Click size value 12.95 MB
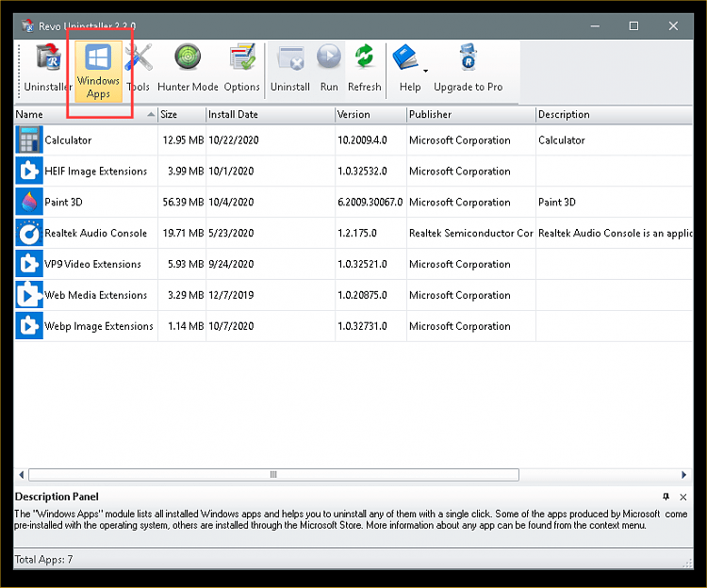The width and height of the screenshot is (707, 588). (x=183, y=140)
